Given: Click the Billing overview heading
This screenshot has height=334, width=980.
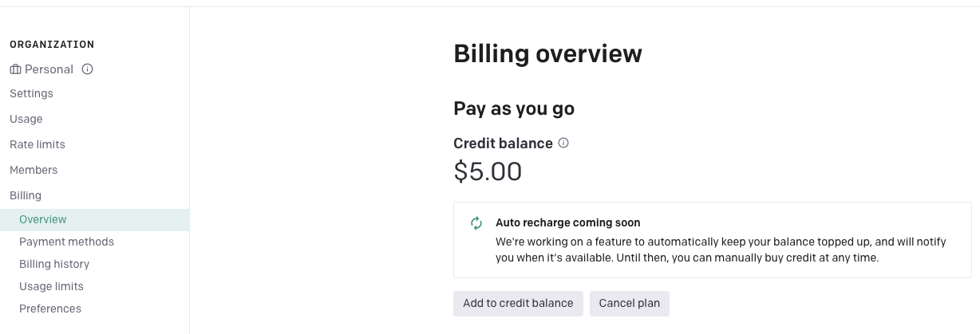Looking at the screenshot, I should (x=547, y=54).
